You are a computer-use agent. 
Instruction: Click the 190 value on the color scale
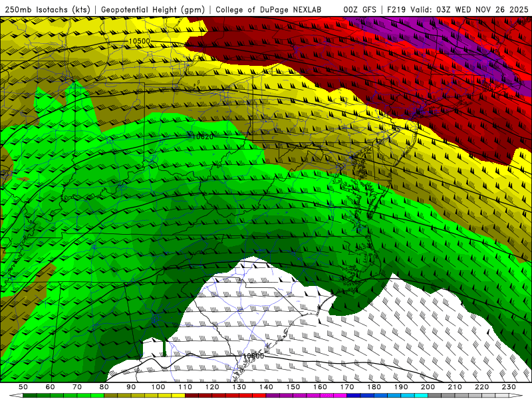(401, 387)
